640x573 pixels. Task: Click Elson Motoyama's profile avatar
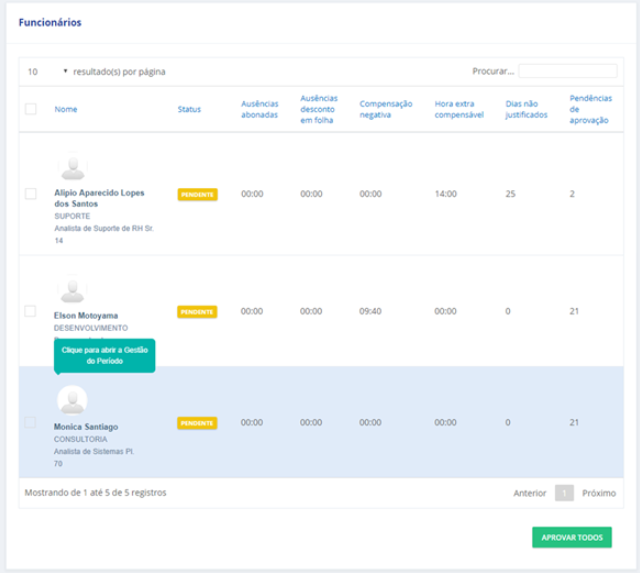click(x=72, y=289)
